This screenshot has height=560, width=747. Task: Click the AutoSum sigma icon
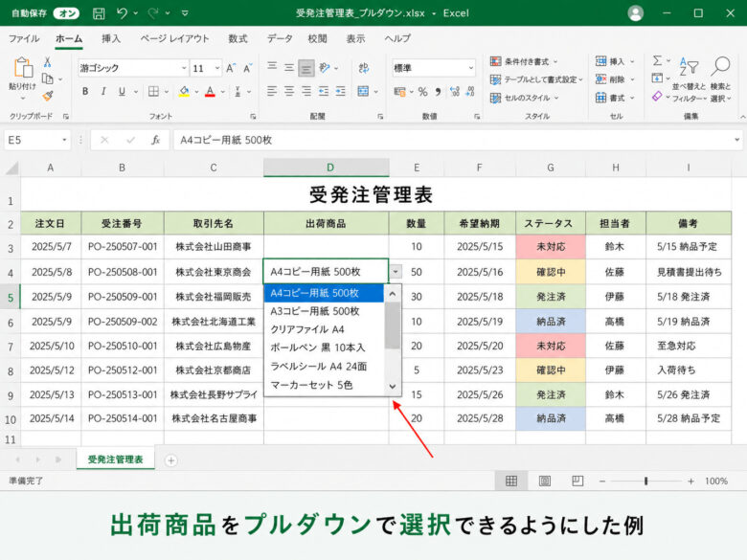pos(657,60)
